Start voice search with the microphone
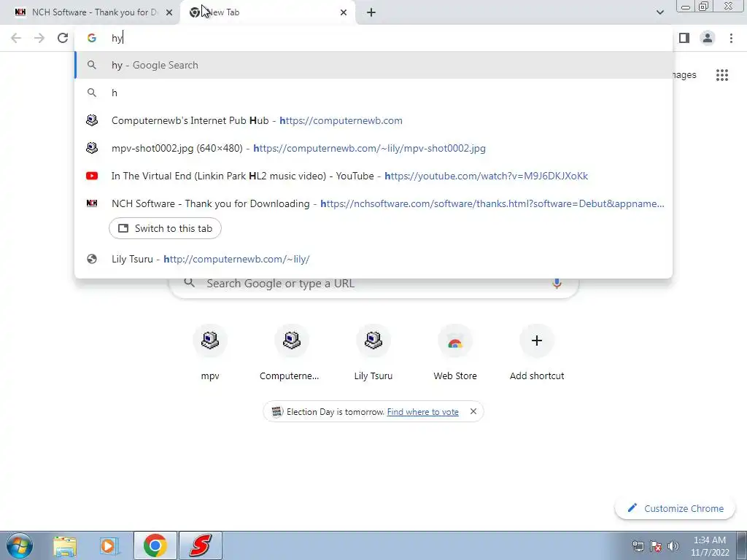This screenshot has height=560, width=747. click(x=557, y=284)
